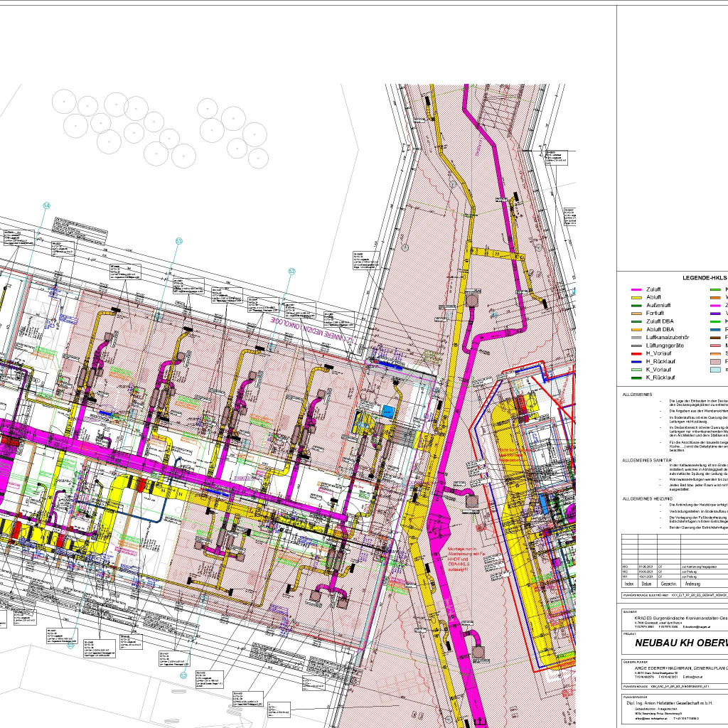Click the grey Luftkanalzubehör legend swatch
The width and height of the screenshot is (728, 728).
pyautogui.click(x=636, y=337)
